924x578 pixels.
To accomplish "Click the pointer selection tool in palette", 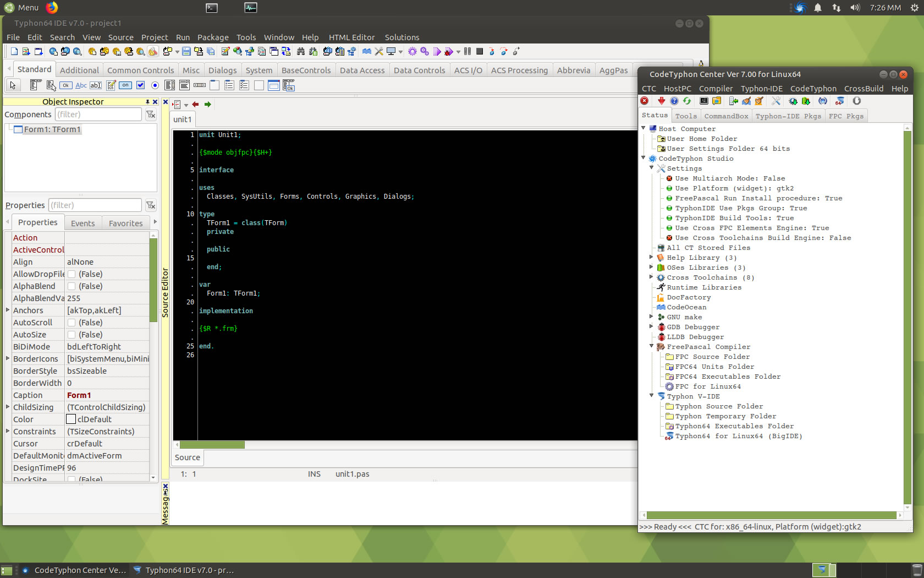I will 13,85.
